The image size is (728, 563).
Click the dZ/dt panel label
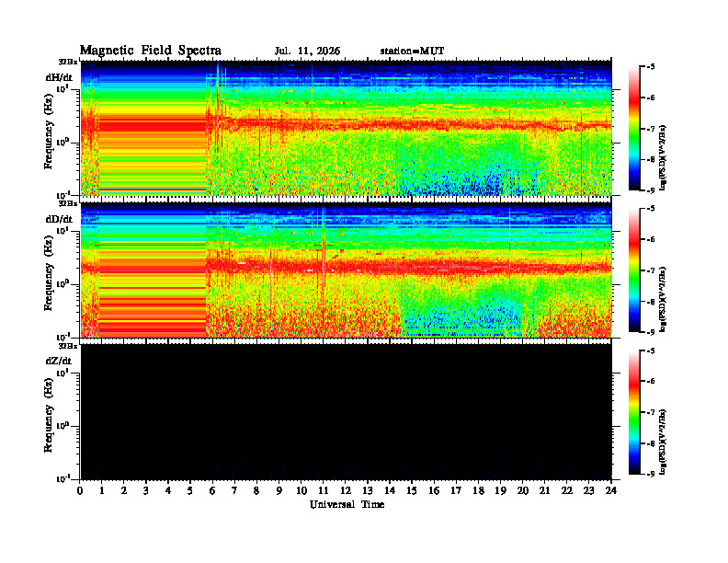pyautogui.click(x=59, y=361)
